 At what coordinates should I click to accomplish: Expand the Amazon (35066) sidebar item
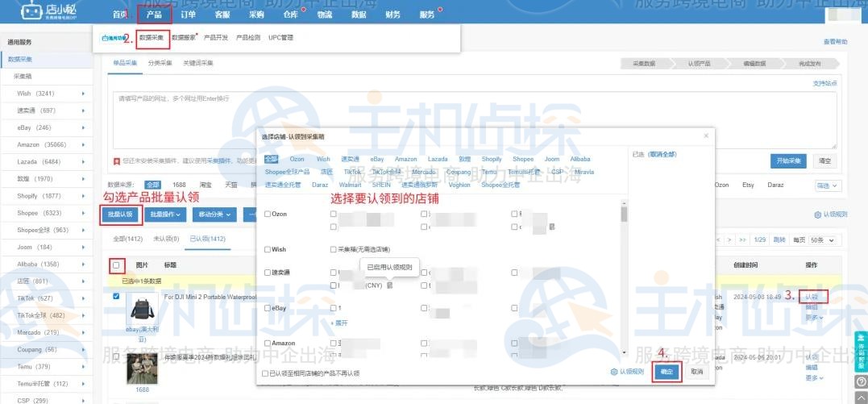coord(83,144)
